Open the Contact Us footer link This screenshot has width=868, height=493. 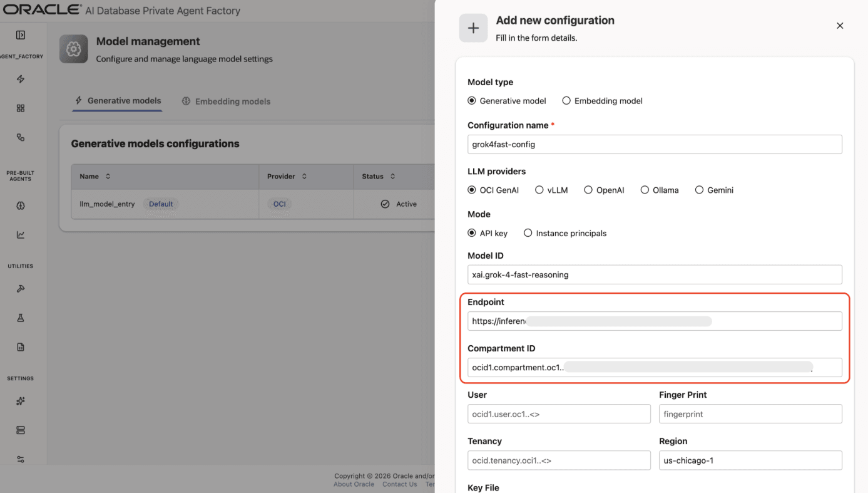click(x=400, y=484)
